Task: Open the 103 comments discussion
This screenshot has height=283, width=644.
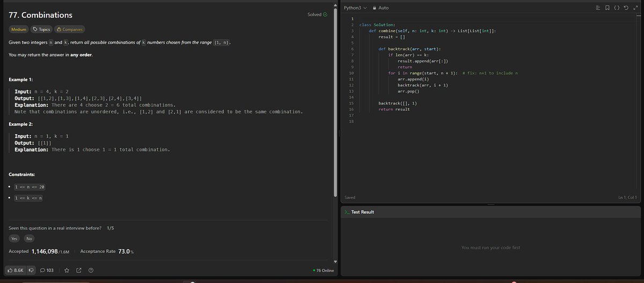Action: tap(46, 270)
